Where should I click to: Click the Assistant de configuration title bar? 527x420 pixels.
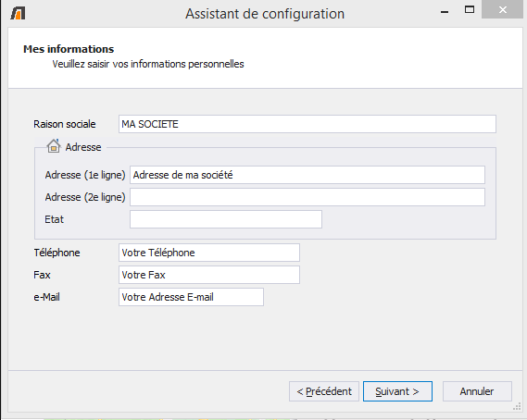tap(265, 14)
